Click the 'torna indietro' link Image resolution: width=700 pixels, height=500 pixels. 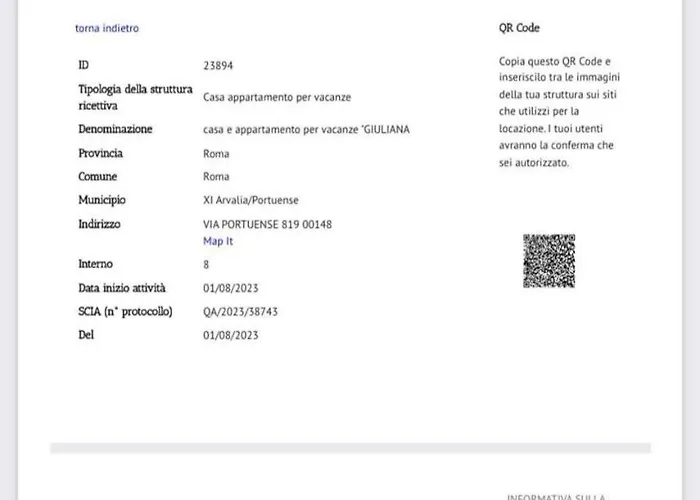point(107,28)
